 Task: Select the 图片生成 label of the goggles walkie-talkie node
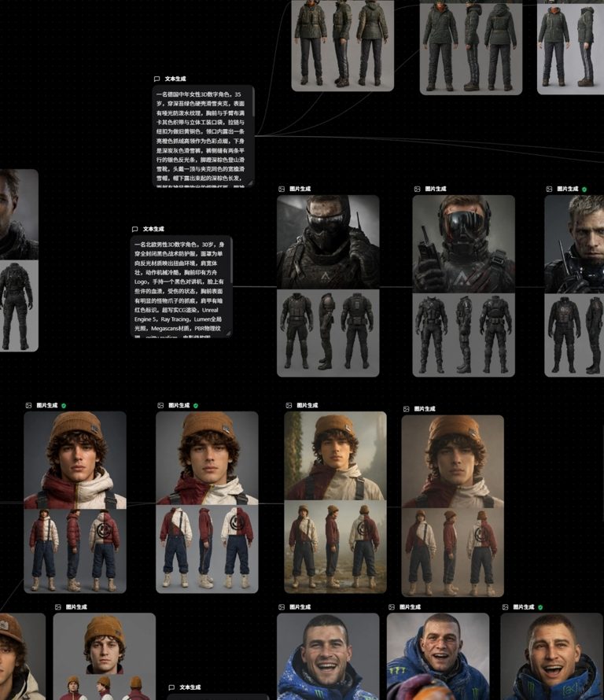point(436,190)
